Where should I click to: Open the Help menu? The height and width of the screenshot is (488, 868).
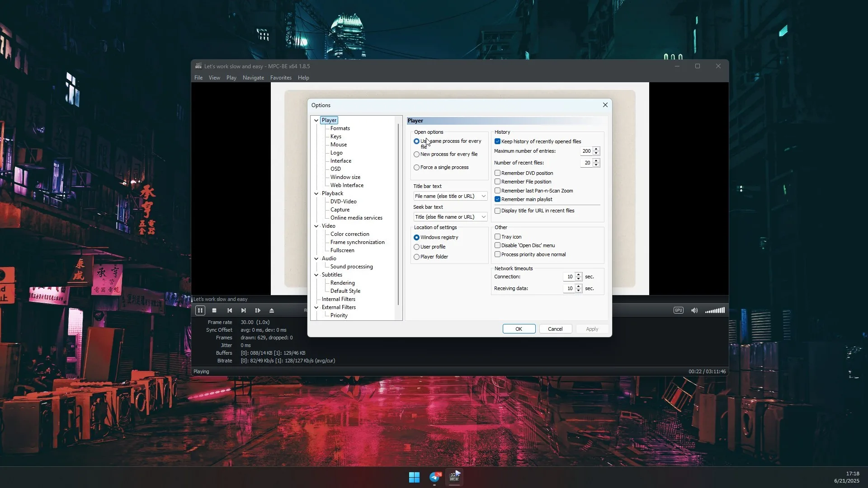tap(303, 78)
